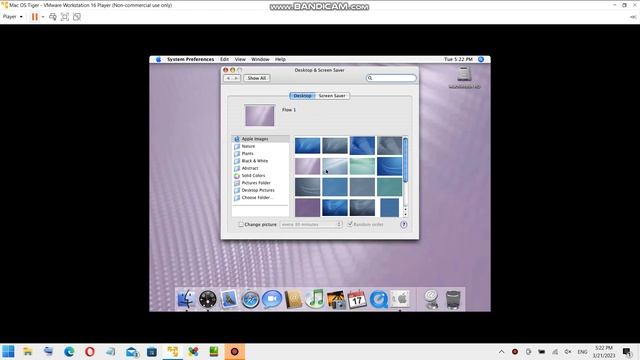Open the VMware Player dropdown menu
640x360 pixels.
pos(13,17)
